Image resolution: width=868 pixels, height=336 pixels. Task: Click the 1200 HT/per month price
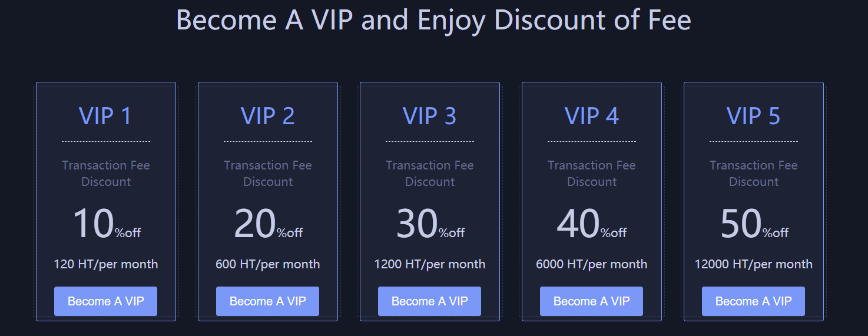(x=430, y=264)
